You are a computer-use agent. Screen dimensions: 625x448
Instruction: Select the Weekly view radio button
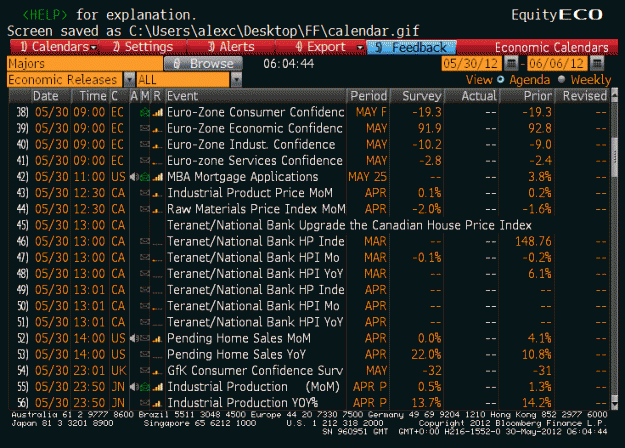point(562,79)
